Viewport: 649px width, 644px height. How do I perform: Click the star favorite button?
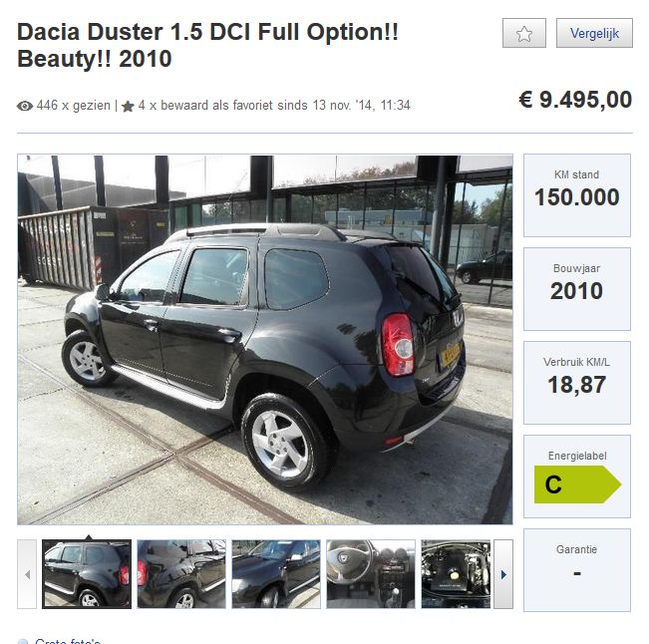pyautogui.click(x=524, y=33)
